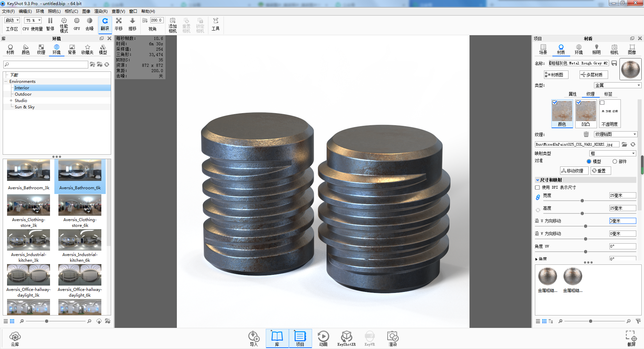Select the tumble (翻滚) camera tool
644x349 pixels.
pos(105,24)
